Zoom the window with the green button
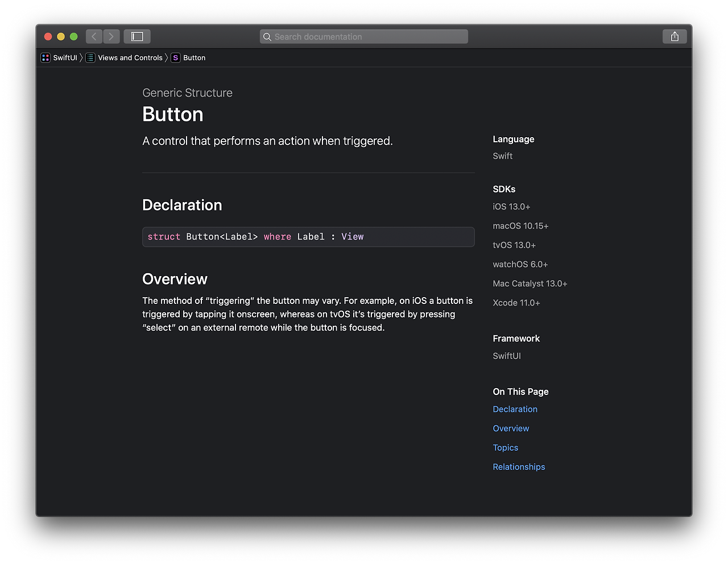This screenshot has width=728, height=564. coord(74,36)
